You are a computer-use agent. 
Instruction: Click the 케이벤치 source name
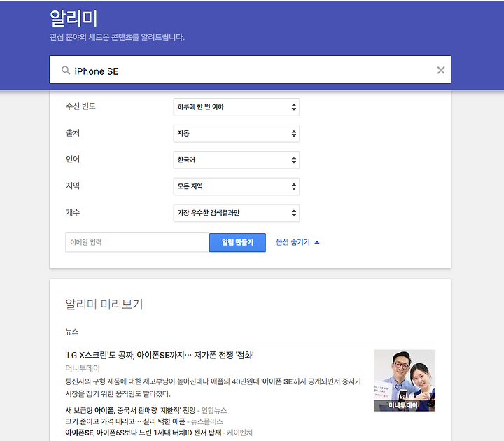click(x=239, y=433)
